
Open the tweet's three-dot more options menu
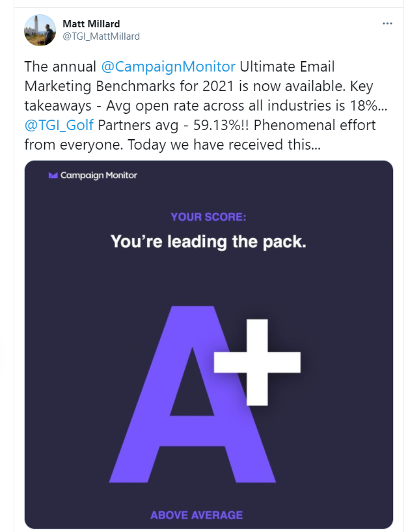(x=387, y=23)
